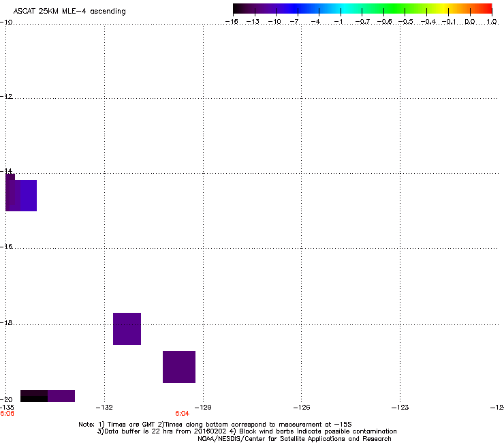
Task: Click the latitude axis label -12
Action: pos(6,97)
